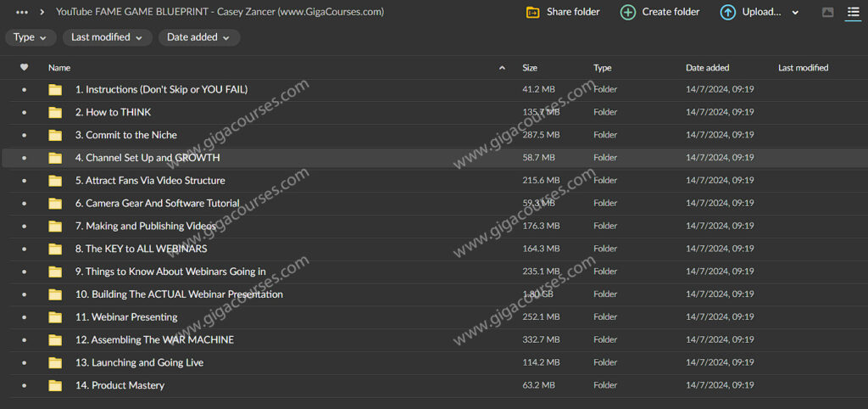Click folder icon of 14. Product Mastery

coord(55,385)
